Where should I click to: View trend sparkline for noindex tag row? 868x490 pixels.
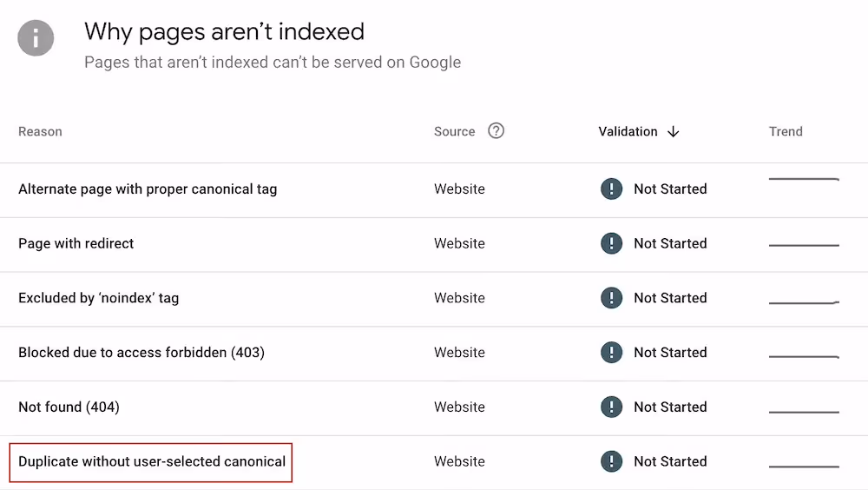click(804, 302)
